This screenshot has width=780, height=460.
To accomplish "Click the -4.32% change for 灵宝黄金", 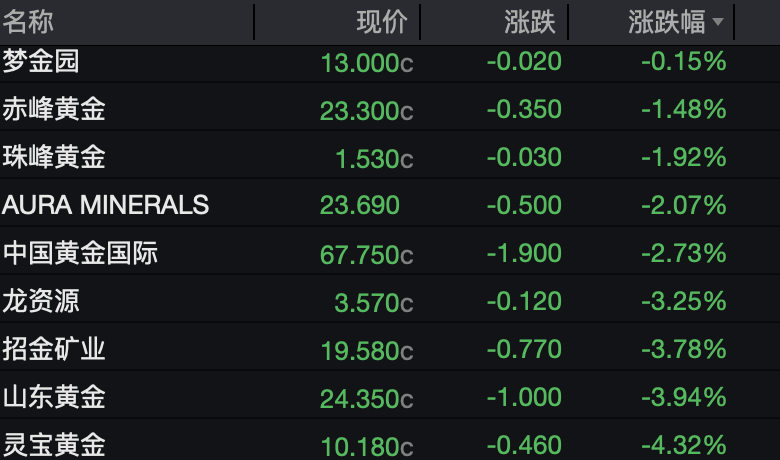I will click(683, 443).
